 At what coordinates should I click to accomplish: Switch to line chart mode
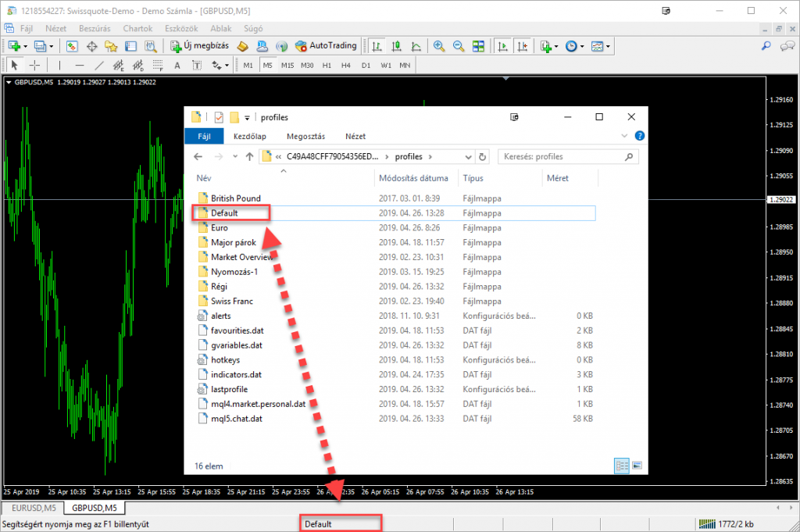point(416,46)
